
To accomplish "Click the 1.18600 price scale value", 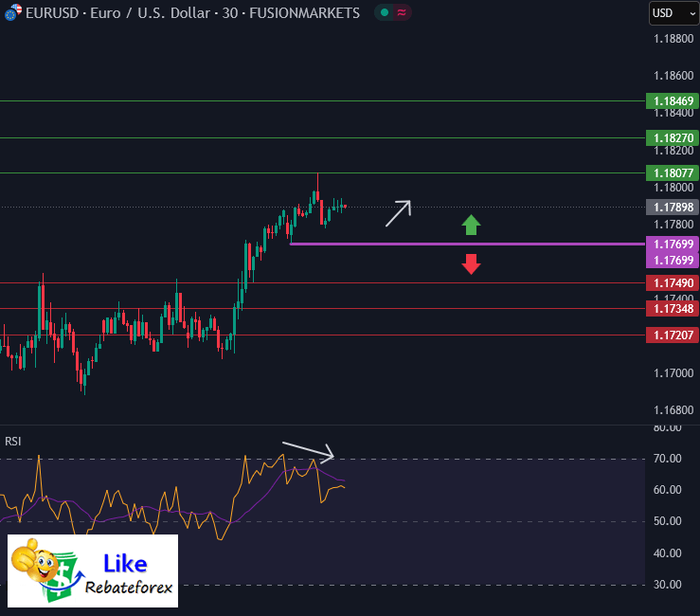I will coord(673,76).
